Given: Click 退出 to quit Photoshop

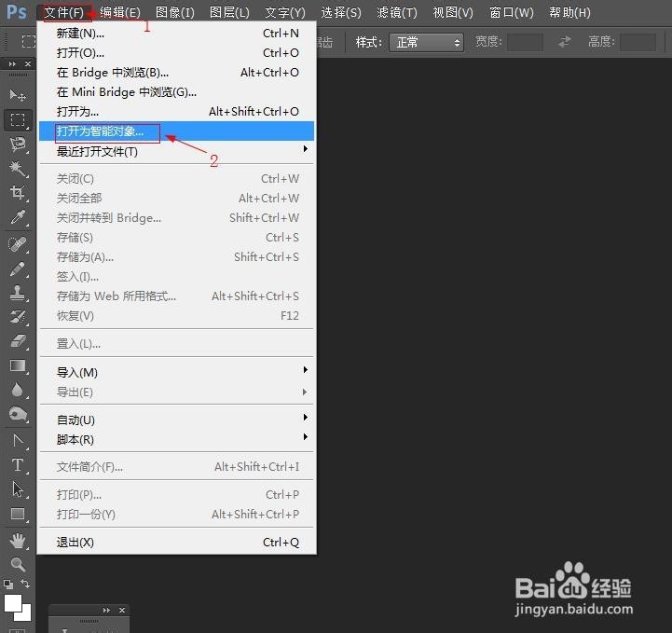Looking at the screenshot, I should [x=75, y=543].
